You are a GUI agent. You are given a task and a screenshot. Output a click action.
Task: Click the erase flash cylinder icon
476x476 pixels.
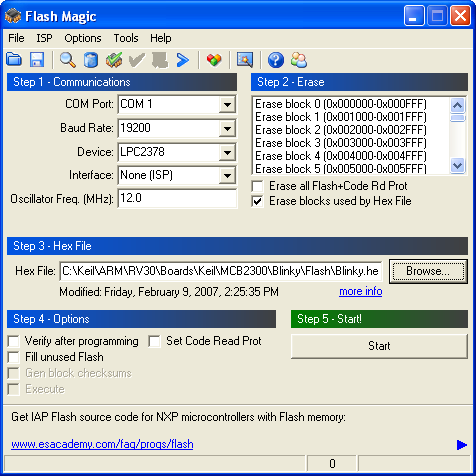tap(91, 60)
